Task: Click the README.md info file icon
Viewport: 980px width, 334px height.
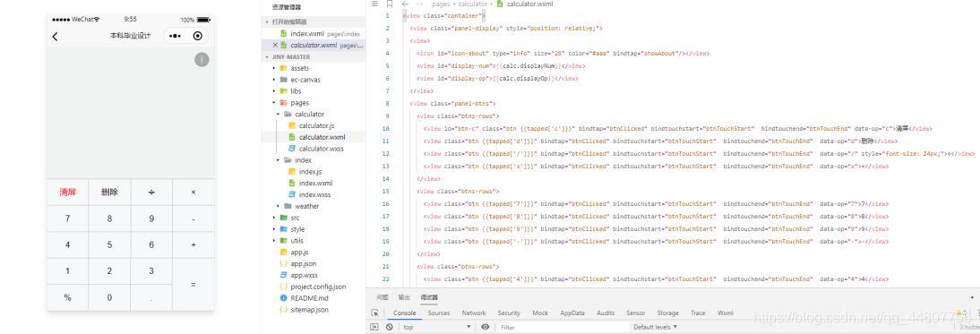Action: tap(284, 298)
